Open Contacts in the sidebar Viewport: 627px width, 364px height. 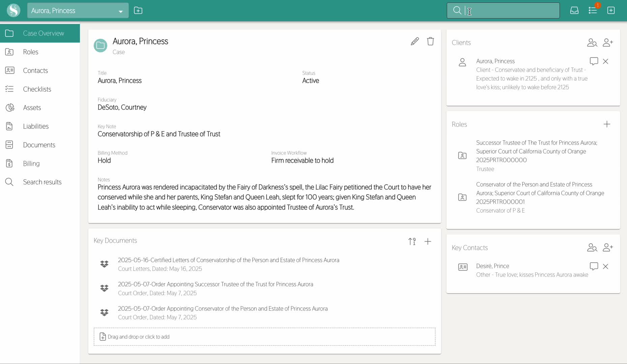[40, 70]
